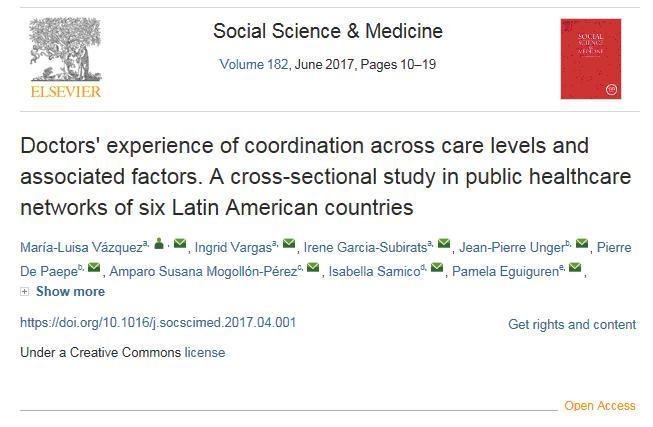Click author name Jean-Pierre Unger
This screenshot has width=653, height=427.
[512, 247]
